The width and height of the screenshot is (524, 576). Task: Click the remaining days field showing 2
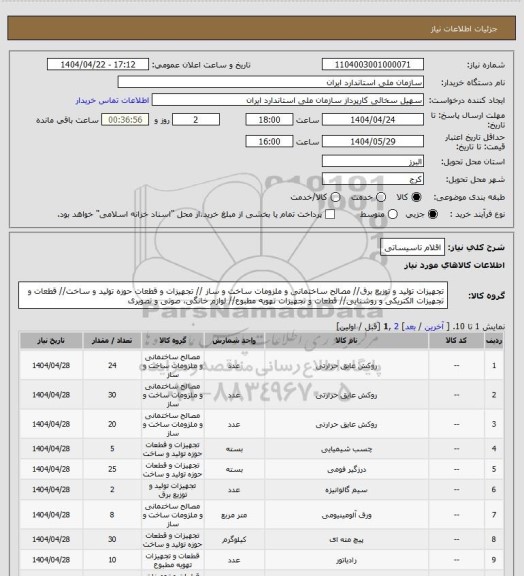(196, 120)
